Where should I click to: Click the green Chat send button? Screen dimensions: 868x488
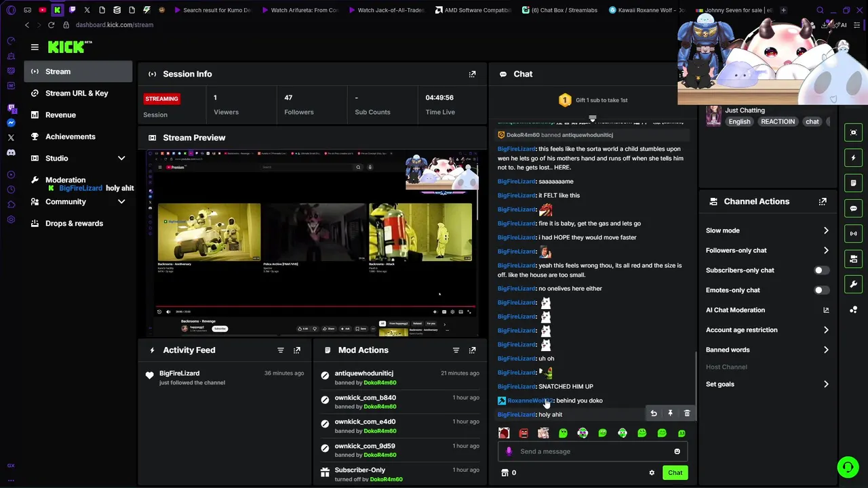coord(675,473)
